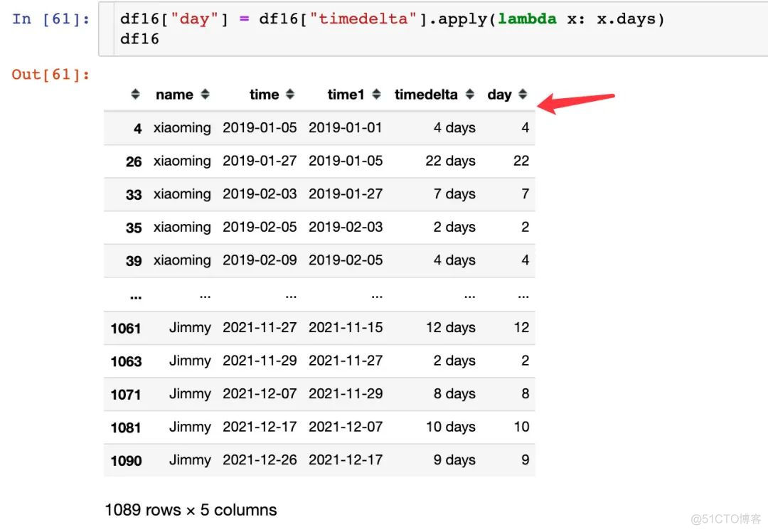Click the name column header
The height and width of the screenshot is (532, 768).
(174, 95)
